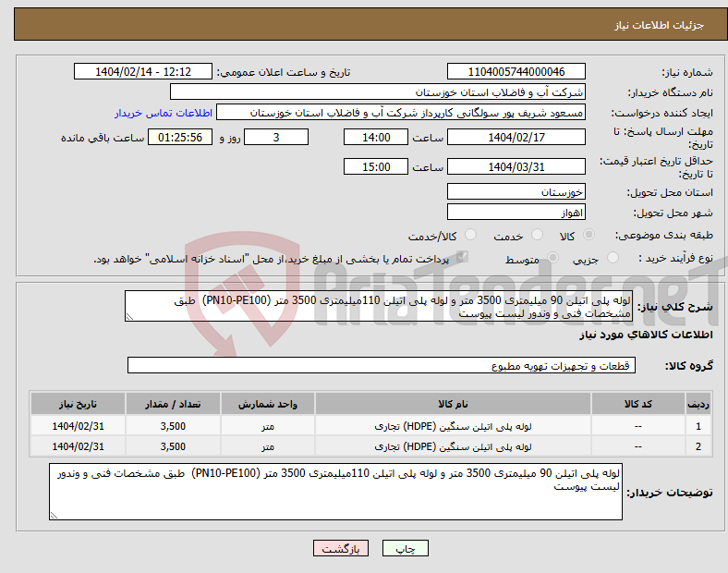Click the بازگشت (back) button
Image resolution: width=728 pixels, height=573 pixels.
341,548
